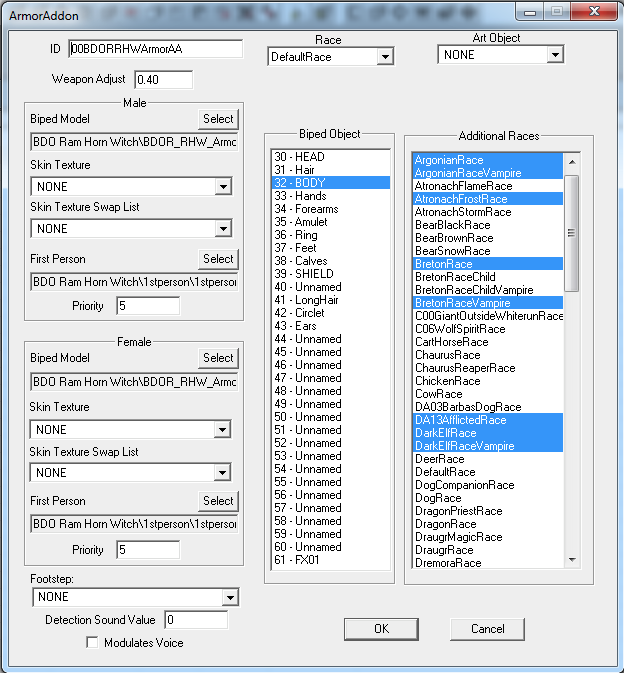The height and width of the screenshot is (673, 624).
Task: Select ChickenRace in Additional Races
Action: point(488,381)
